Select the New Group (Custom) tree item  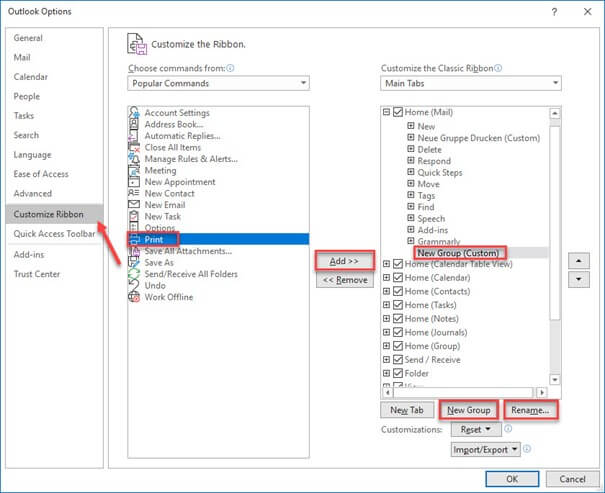(x=458, y=253)
